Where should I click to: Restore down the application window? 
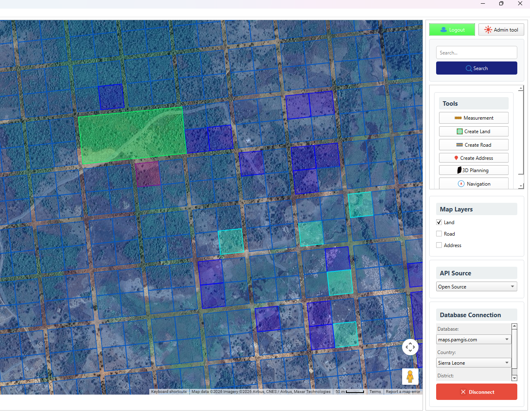tap(501, 3)
